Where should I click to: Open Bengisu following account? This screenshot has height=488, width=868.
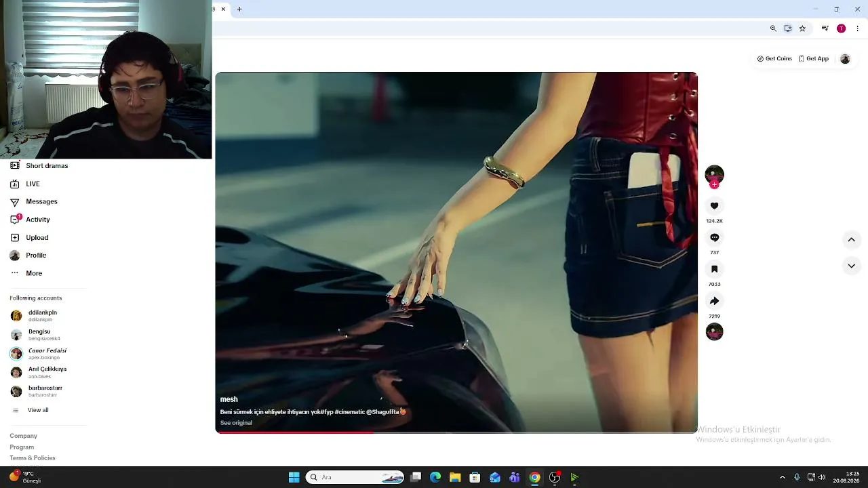coord(36,335)
